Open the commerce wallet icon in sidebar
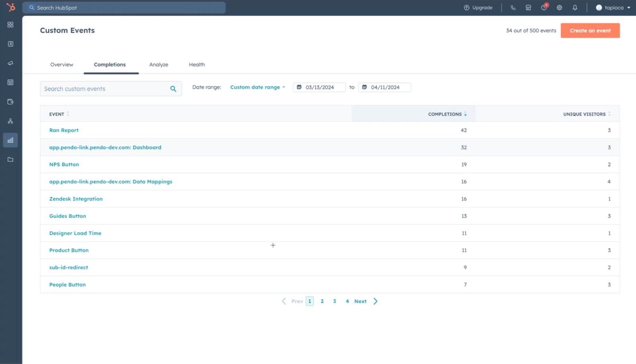The width and height of the screenshot is (636, 364). coord(10,102)
